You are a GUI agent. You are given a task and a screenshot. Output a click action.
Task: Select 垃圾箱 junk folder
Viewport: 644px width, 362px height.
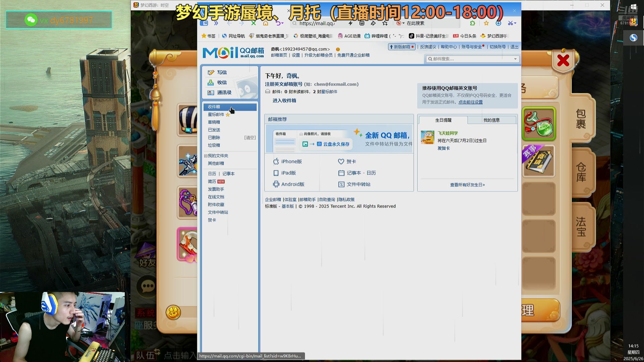(x=214, y=145)
